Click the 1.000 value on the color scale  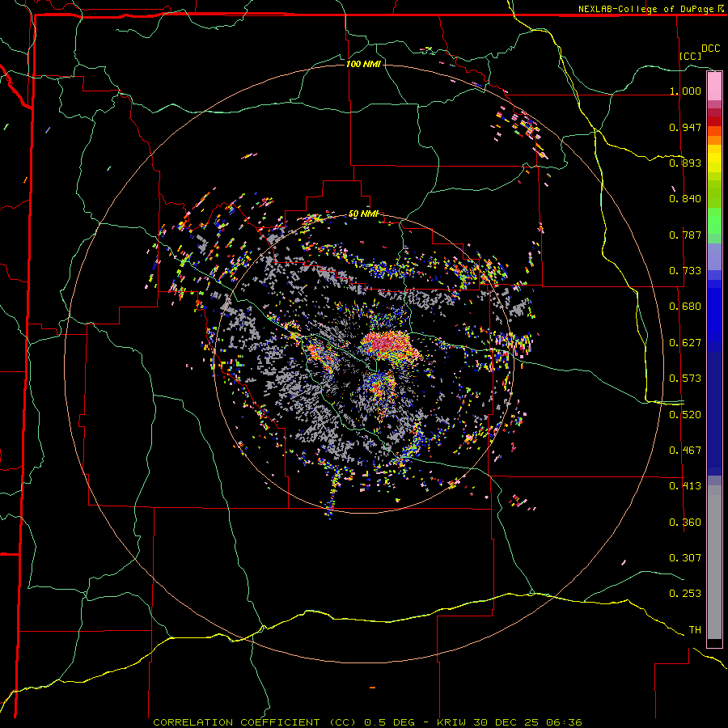[x=685, y=91]
